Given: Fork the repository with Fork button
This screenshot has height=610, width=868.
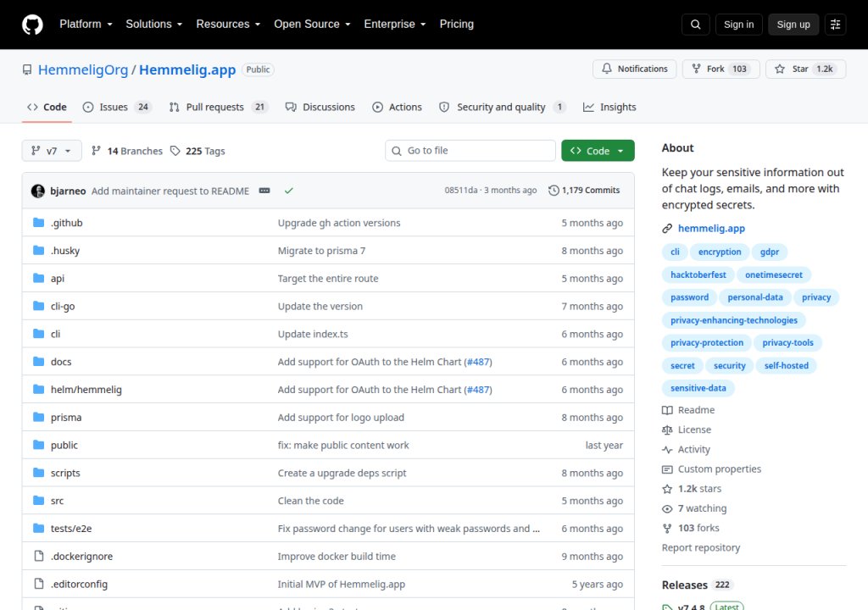Looking at the screenshot, I should coord(721,69).
